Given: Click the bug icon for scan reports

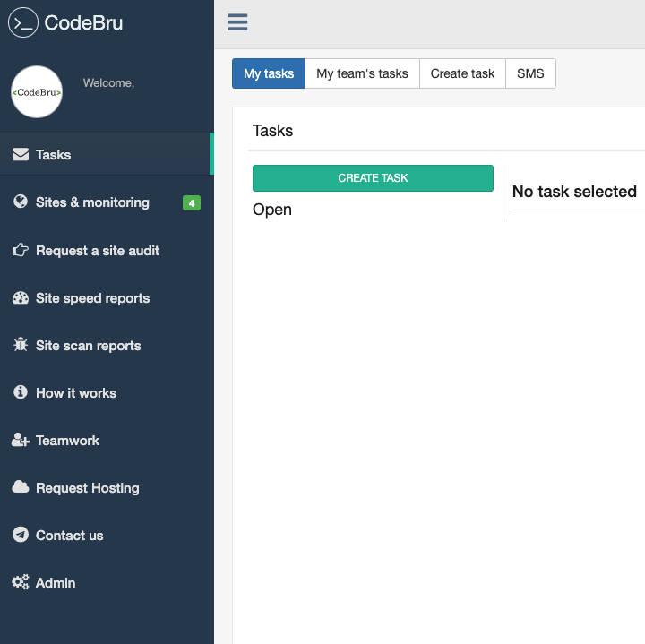Looking at the screenshot, I should tap(21, 346).
